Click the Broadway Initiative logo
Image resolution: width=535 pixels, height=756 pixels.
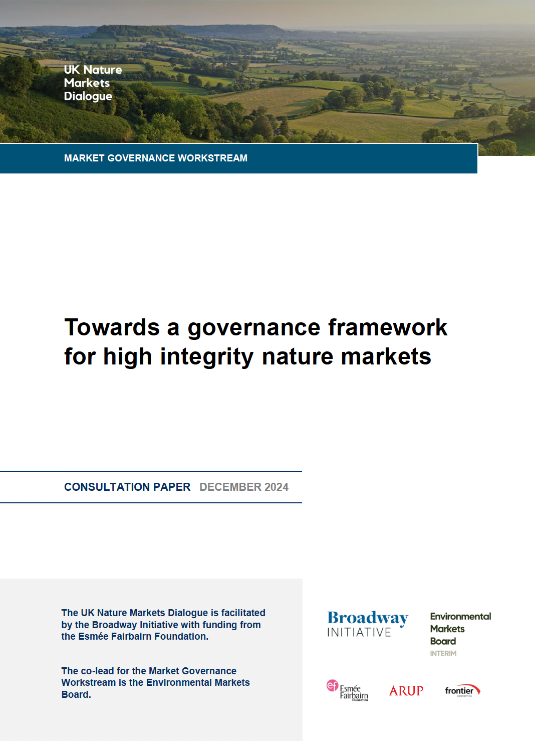[x=368, y=624]
